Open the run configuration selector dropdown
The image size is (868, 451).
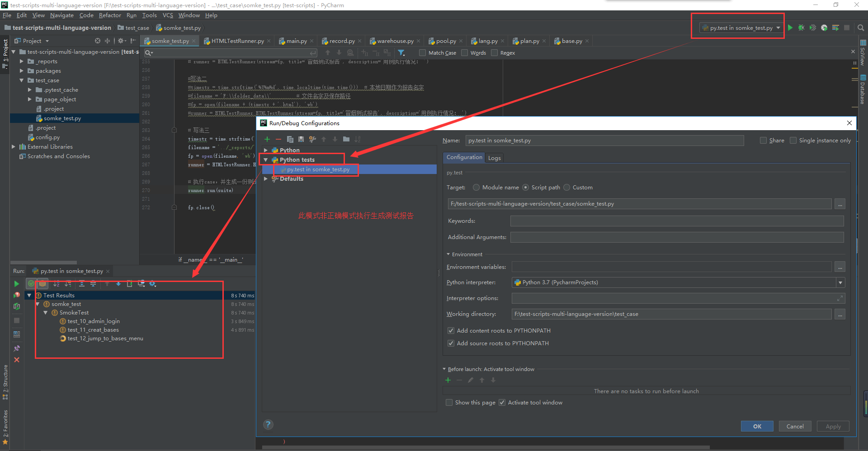point(741,28)
